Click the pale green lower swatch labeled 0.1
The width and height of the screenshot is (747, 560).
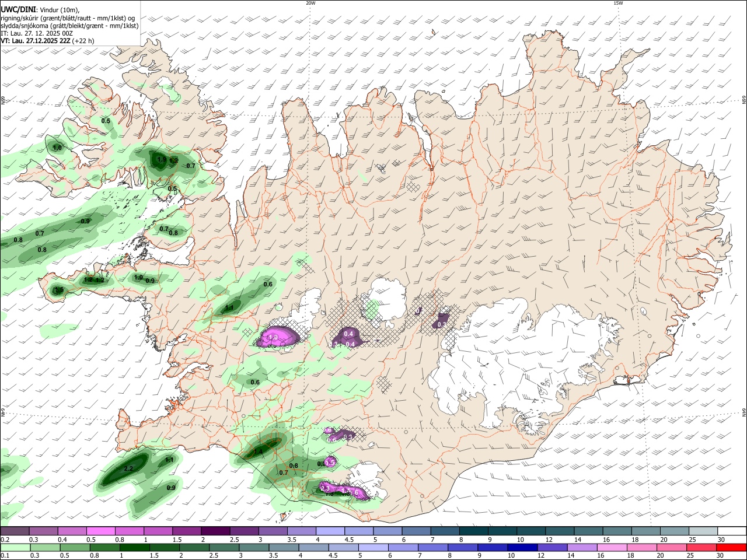pyautogui.click(x=15, y=547)
